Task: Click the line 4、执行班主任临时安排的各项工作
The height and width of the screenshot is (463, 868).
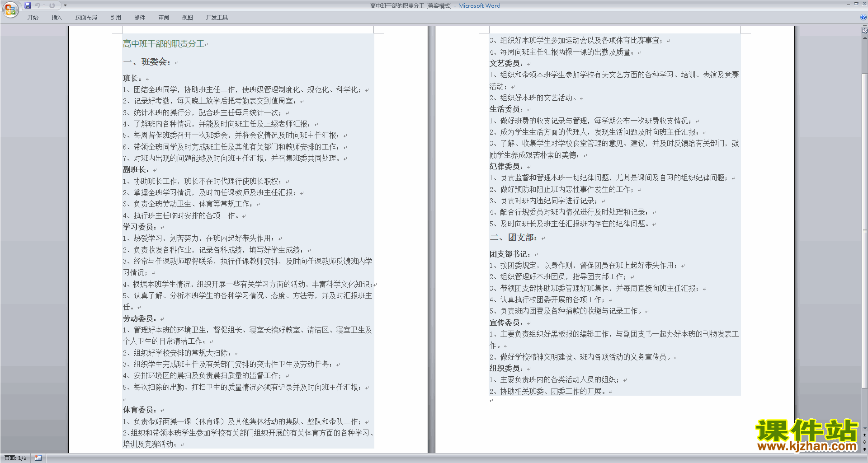Action: (x=181, y=216)
